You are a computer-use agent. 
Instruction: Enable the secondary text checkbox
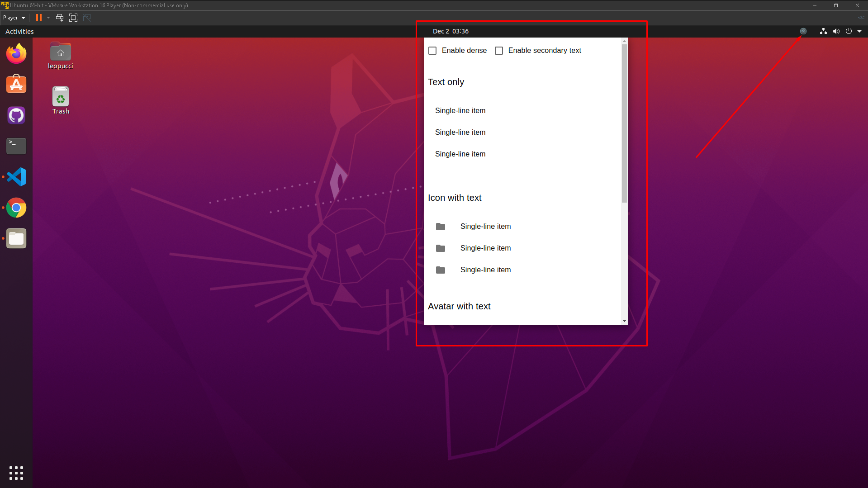click(x=499, y=51)
